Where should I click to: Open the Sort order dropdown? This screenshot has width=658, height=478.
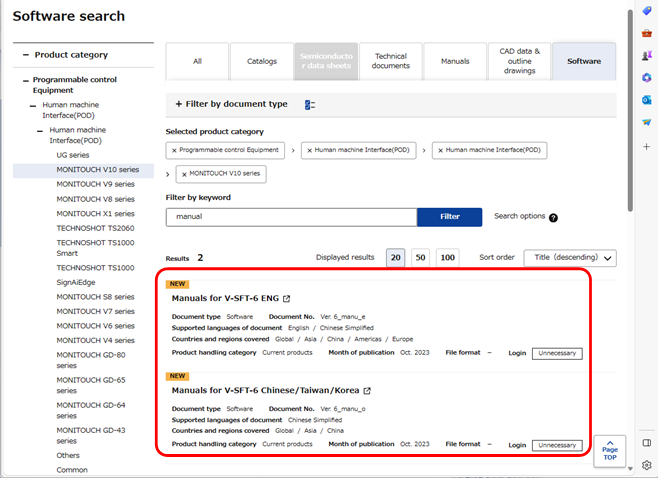click(570, 258)
